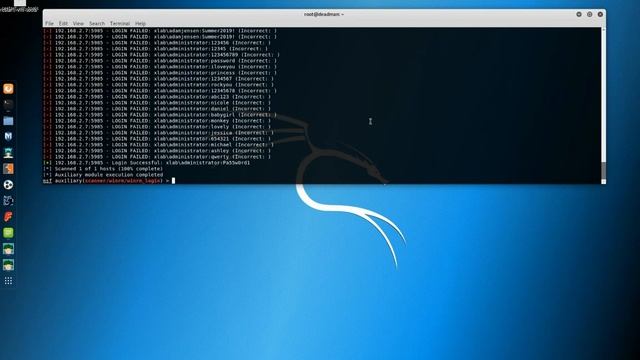Open the View menu

[x=78, y=24]
